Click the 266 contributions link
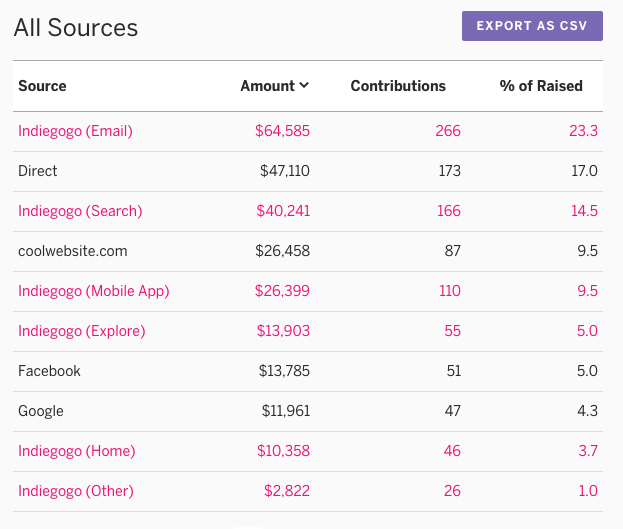Screen dimensions: 623x529 pos(448,131)
